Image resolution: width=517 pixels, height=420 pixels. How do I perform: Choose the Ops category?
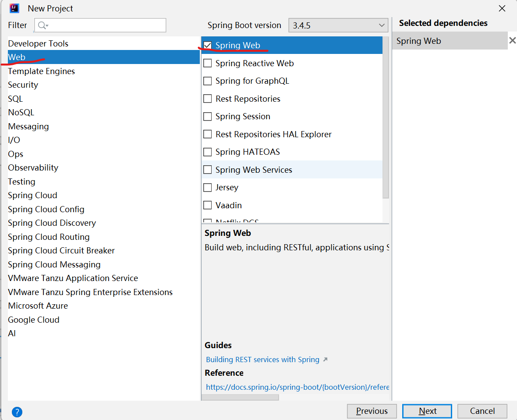(x=103, y=154)
